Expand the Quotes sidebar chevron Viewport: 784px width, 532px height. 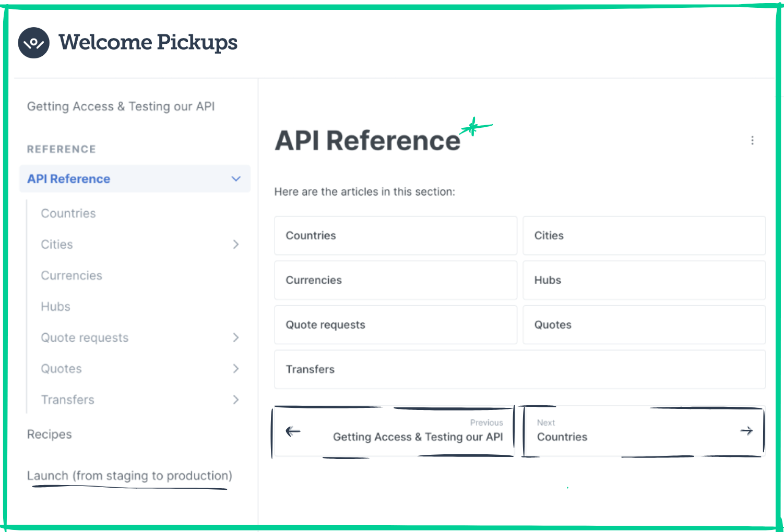pyautogui.click(x=236, y=369)
